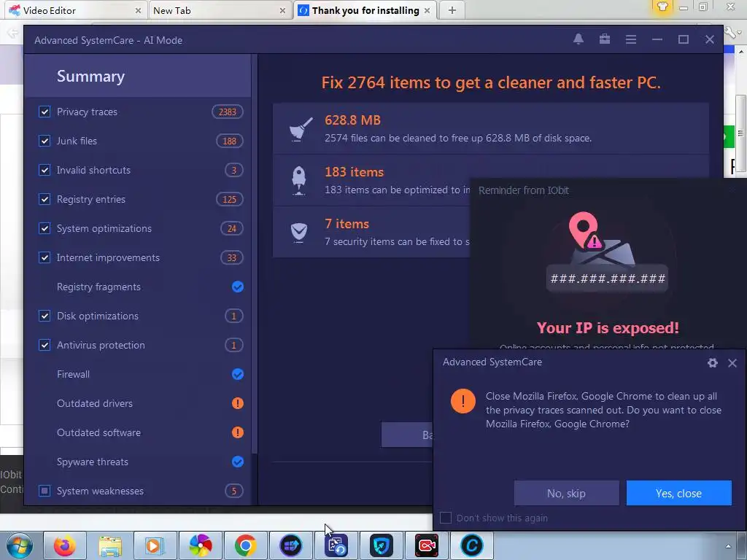Select Outdated drivers row label
The image size is (747, 560).
coord(95,403)
